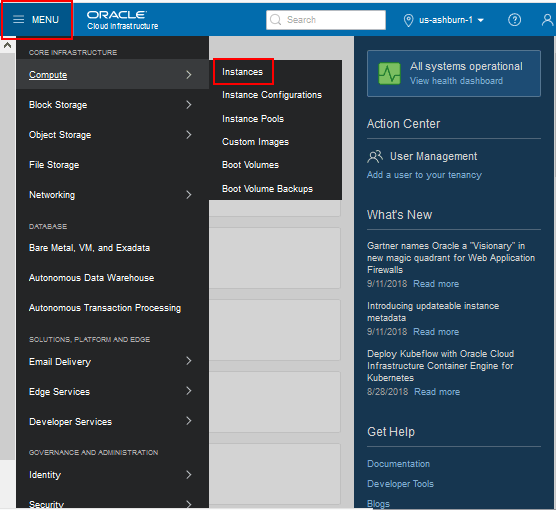Click Read more for Gartner article
Image resolution: width=556 pixels, height=510 pixels.
point(436,284)
